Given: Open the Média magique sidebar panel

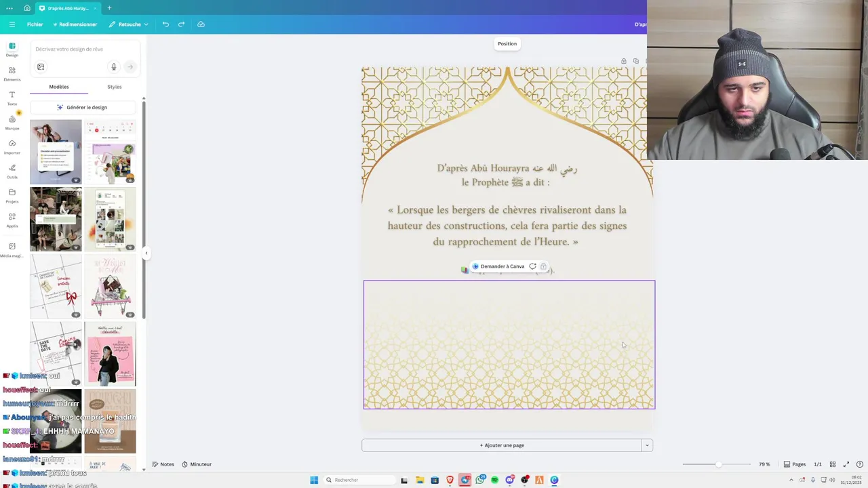Looking at the screenshot, I should pos(12,250).
